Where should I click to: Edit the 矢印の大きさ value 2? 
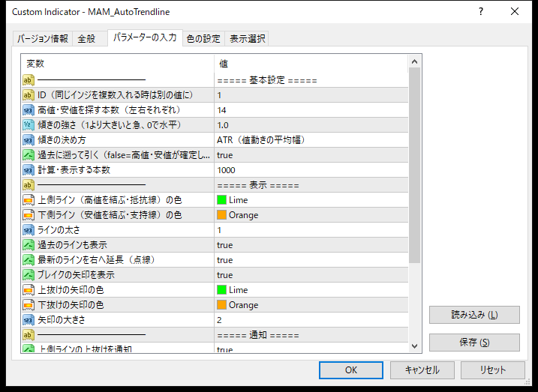(x=311, y=320)
